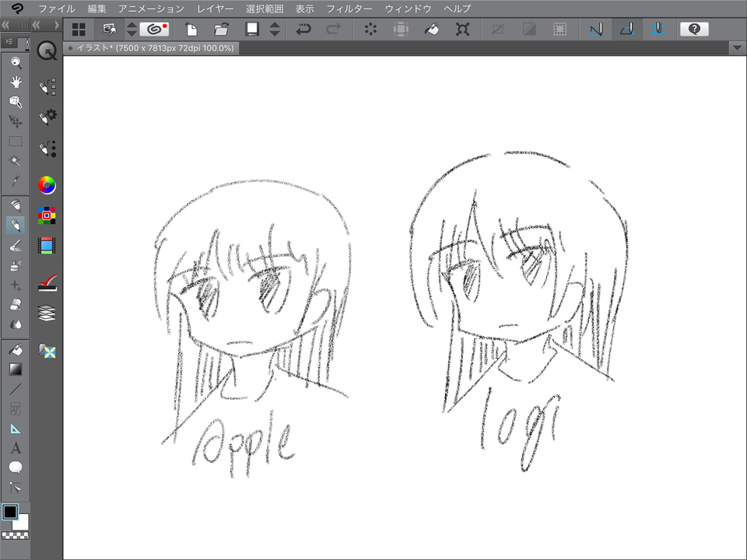This screenshot has width=747, height=560.
Task: Open the 選択範囲 menu
Action: coord(265,9)
